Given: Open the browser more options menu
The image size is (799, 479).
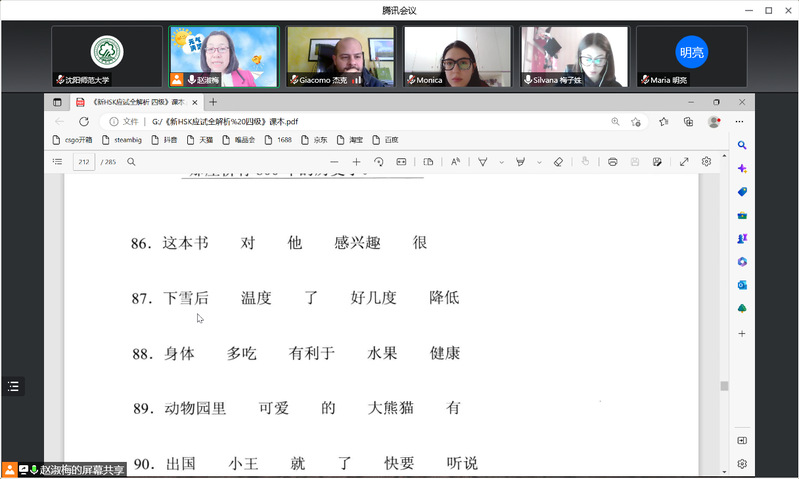Looking at the screenshot, I should coord(739,121).
